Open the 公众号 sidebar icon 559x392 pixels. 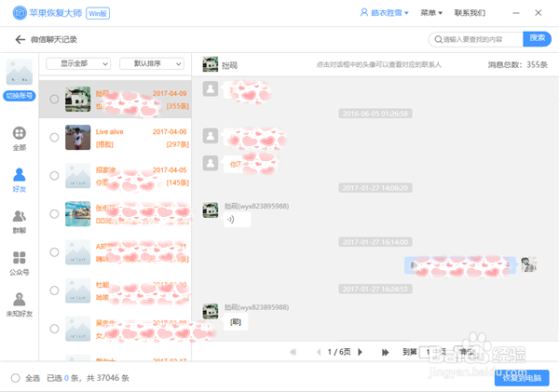click(x=20, y=258)
